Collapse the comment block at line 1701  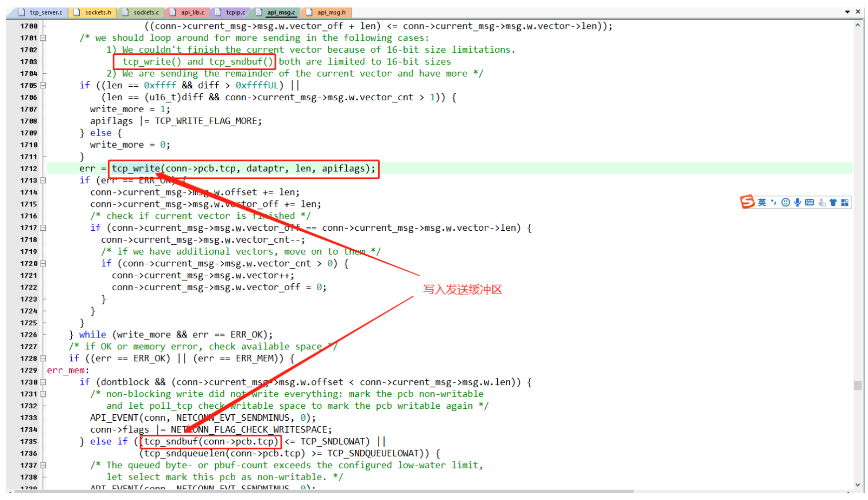click(43, 38)
